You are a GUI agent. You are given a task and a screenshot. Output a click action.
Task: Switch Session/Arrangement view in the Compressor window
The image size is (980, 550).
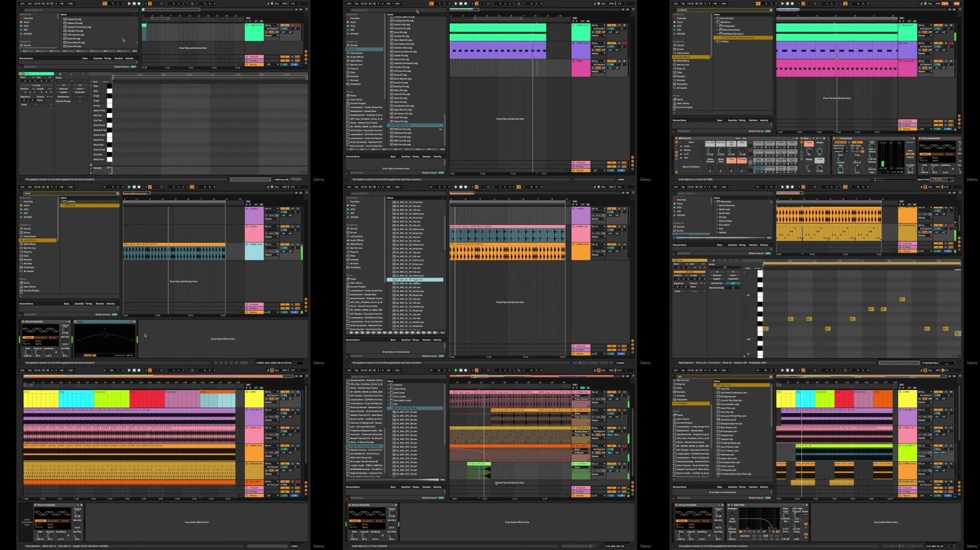[960, 9]
